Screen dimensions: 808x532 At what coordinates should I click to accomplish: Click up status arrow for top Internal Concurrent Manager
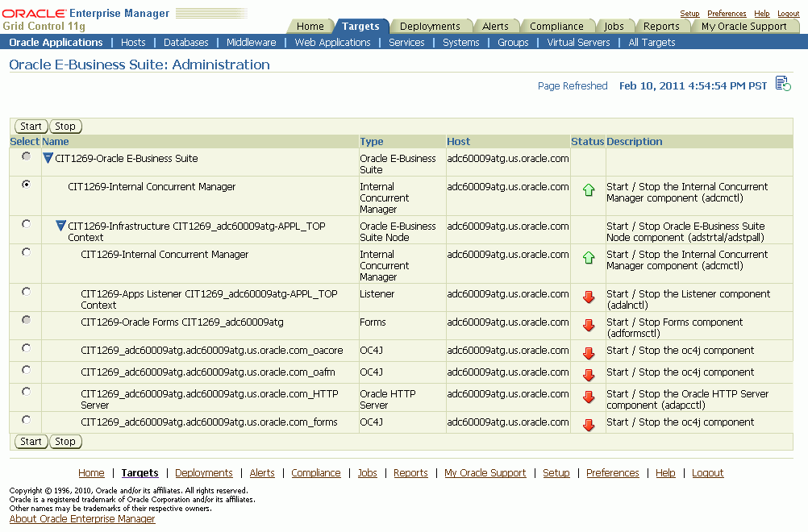tap(589, 190)
